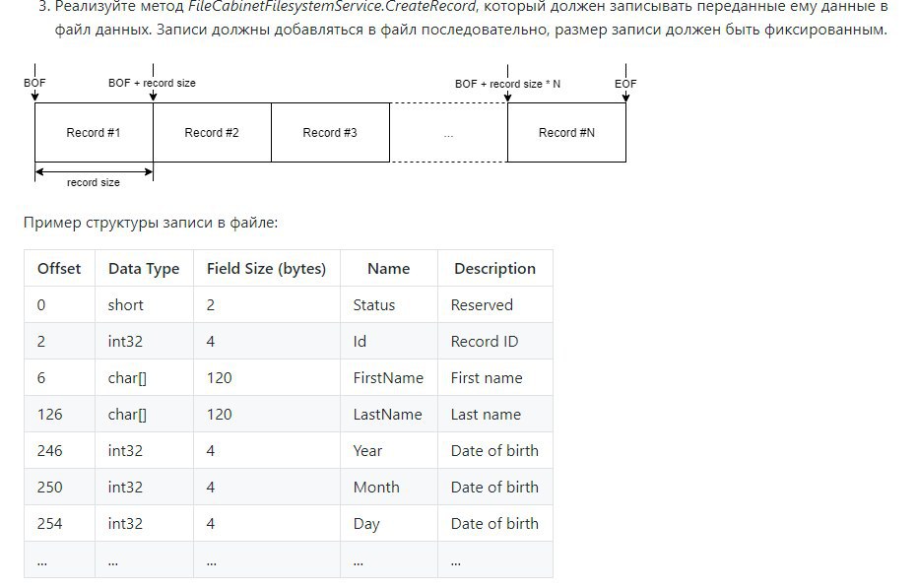Click field size '120' in FirstName row

(267, 378)
